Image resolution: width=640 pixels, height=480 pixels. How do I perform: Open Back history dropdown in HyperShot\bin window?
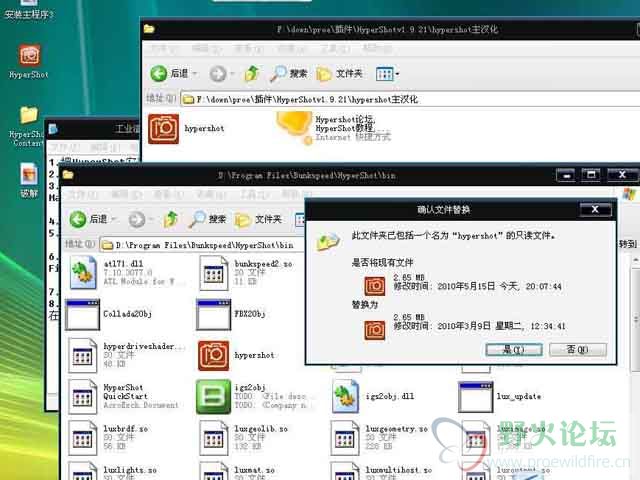click(113, 220)
